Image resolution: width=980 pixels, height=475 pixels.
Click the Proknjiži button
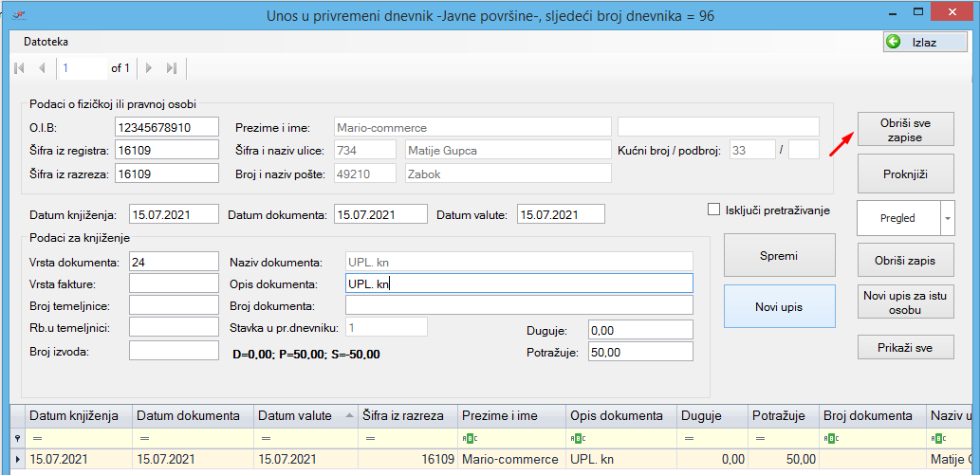coord(905,174)
